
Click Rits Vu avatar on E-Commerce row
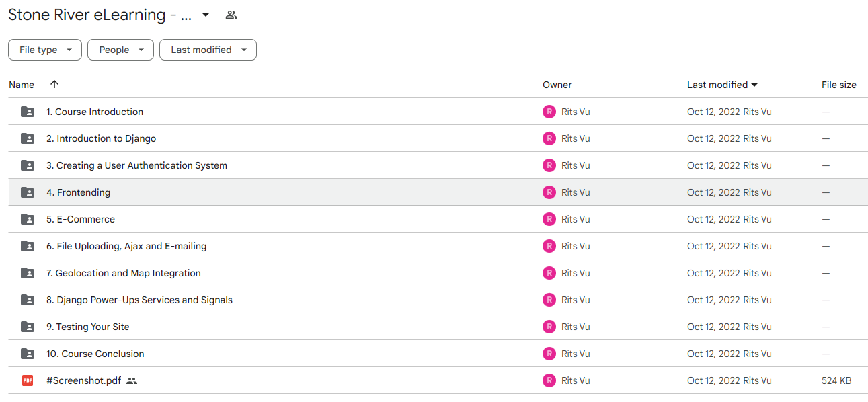(549, 219)
